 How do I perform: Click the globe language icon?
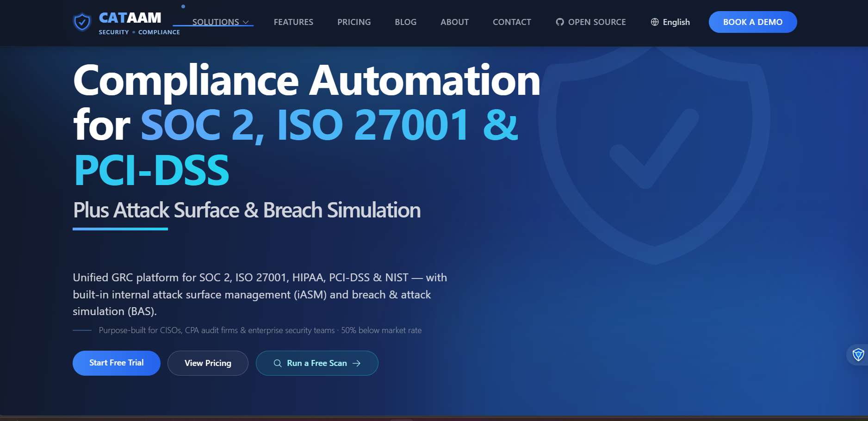click(x=655, y=22)
